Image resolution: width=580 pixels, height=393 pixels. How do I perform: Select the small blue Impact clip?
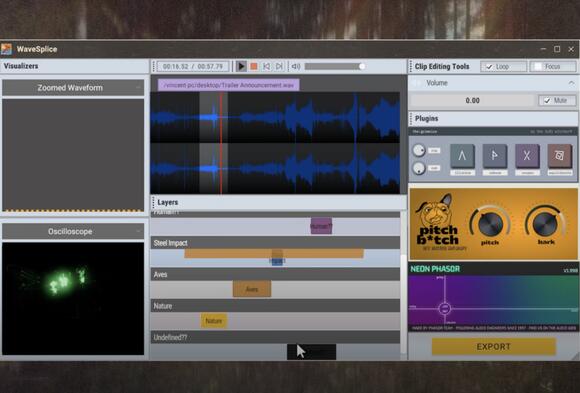coord(277,261)
